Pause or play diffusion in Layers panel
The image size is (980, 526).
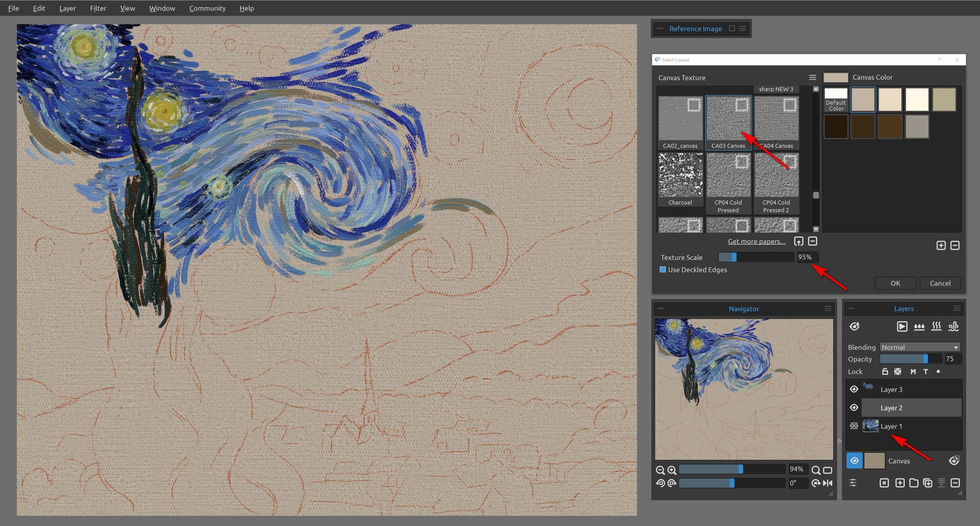point(902,326)
